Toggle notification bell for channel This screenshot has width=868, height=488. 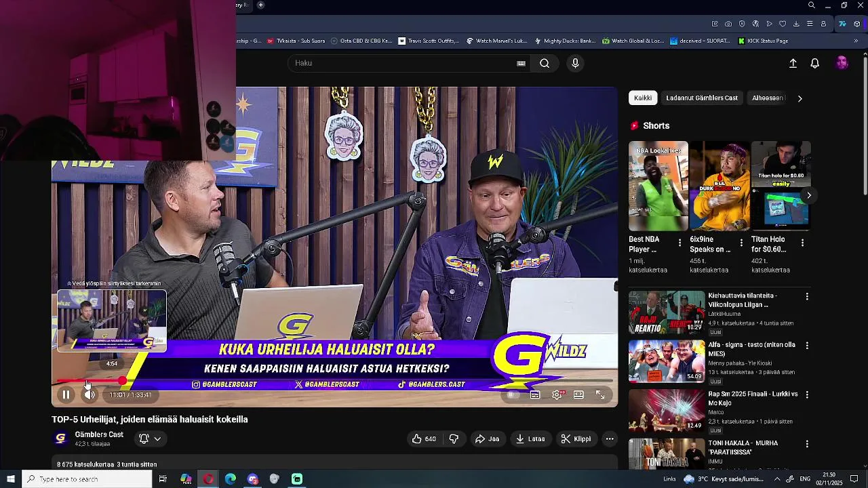pos(144,439)
